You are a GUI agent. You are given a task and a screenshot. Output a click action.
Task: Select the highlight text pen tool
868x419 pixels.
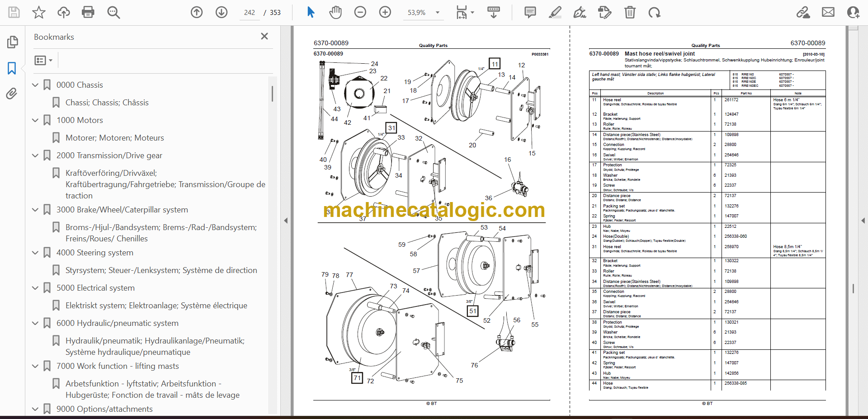click(555, 12)
